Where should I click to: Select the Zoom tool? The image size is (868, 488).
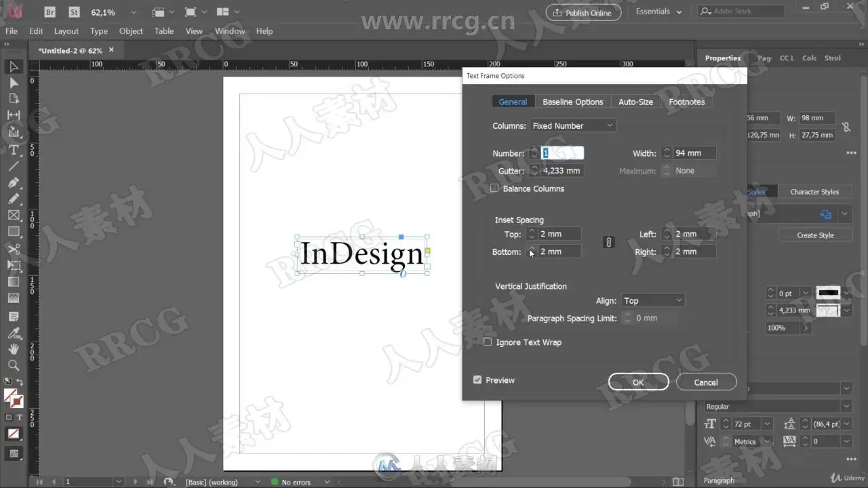pyautogui.click(x=14, y=365)
